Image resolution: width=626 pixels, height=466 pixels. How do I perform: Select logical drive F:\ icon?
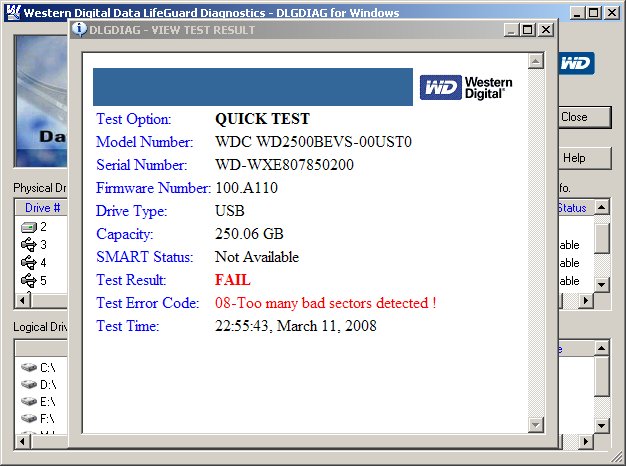click(29, 418)
